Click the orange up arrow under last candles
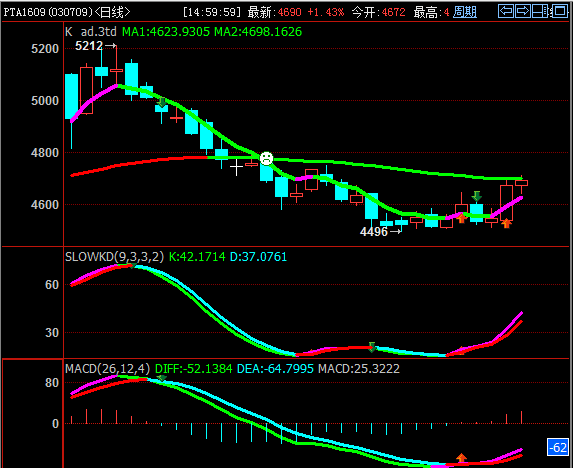The height and width of the screenshot is (468, 573). point(506,223)
